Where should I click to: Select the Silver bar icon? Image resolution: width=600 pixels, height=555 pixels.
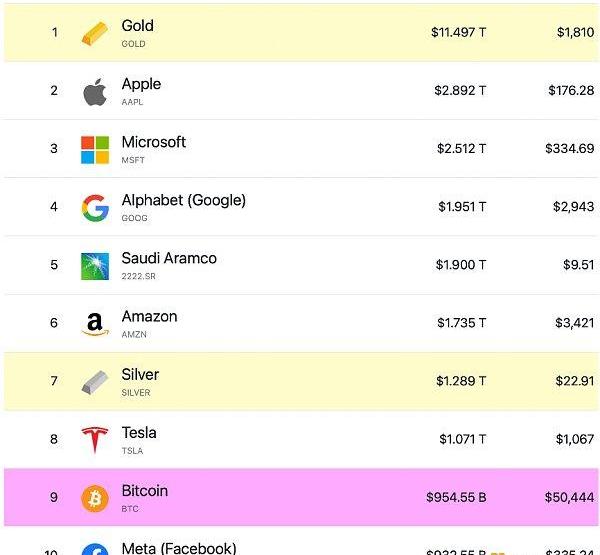95,382
